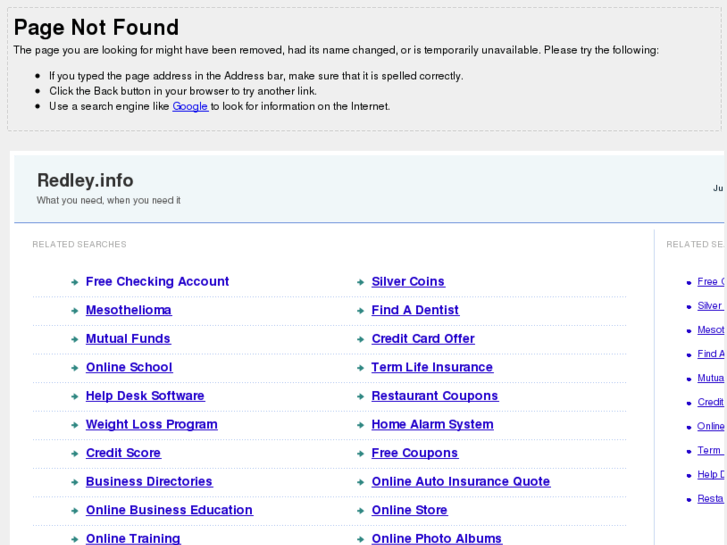Viewport: 727px width, 545px height.
Task: Visit Business Directories link
Action: pyautogui.click(x=149, y=481)
